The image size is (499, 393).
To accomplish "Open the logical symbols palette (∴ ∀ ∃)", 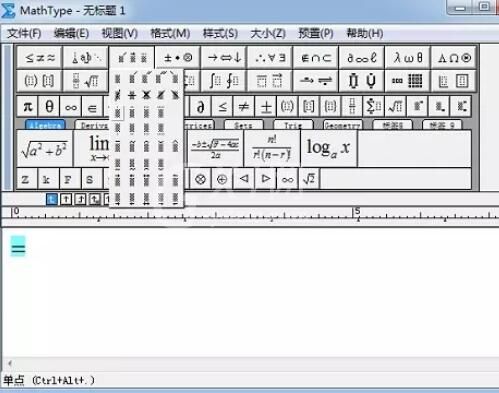I will tap(270, 58).
